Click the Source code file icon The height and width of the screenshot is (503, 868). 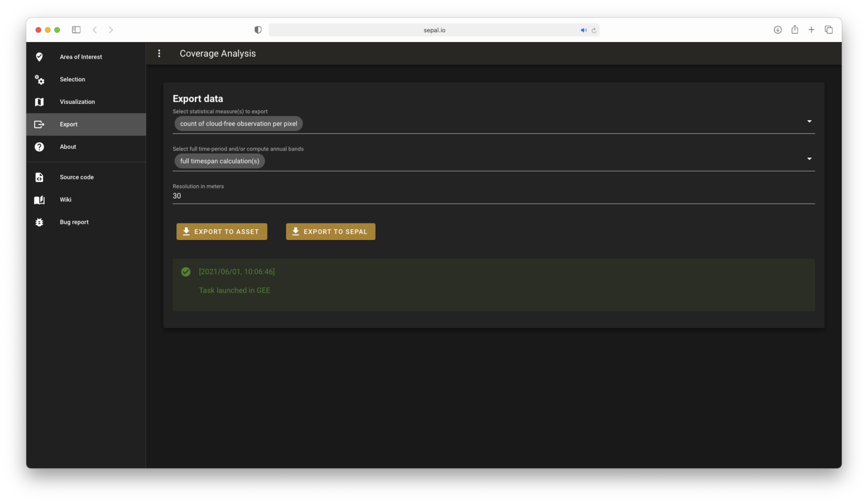pyautogui.click(x=39, y=177)
